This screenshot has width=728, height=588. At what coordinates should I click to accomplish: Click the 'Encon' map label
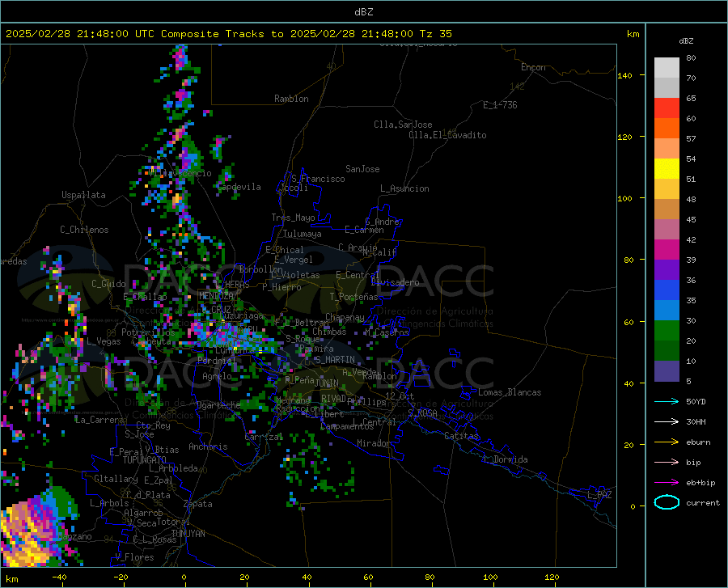point(533,67)
